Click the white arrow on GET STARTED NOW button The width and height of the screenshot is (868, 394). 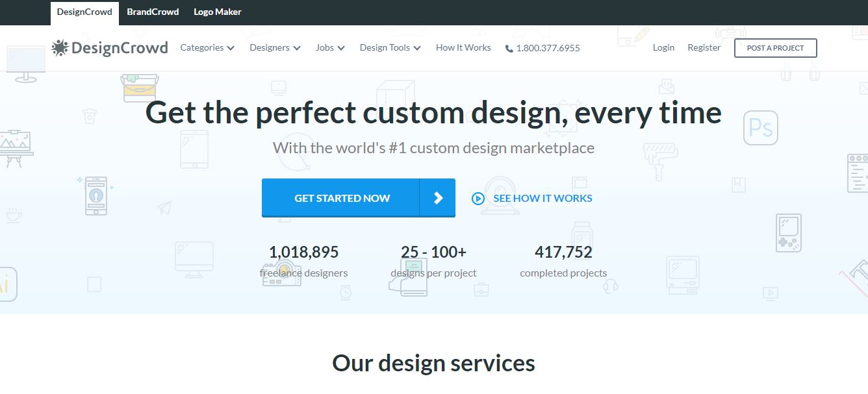[x=438, y=198]
